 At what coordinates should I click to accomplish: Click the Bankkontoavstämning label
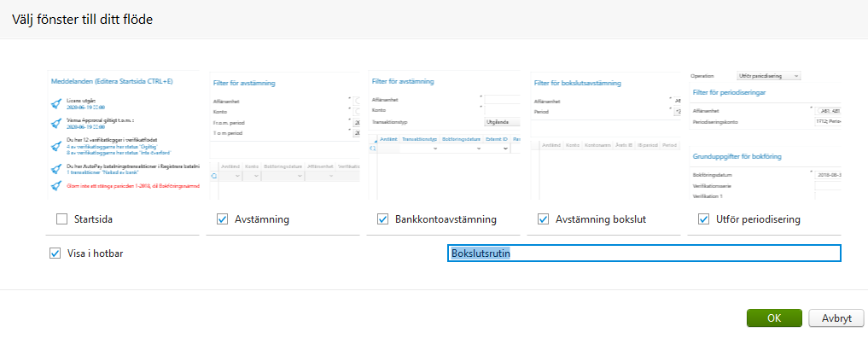coord(446,219)
